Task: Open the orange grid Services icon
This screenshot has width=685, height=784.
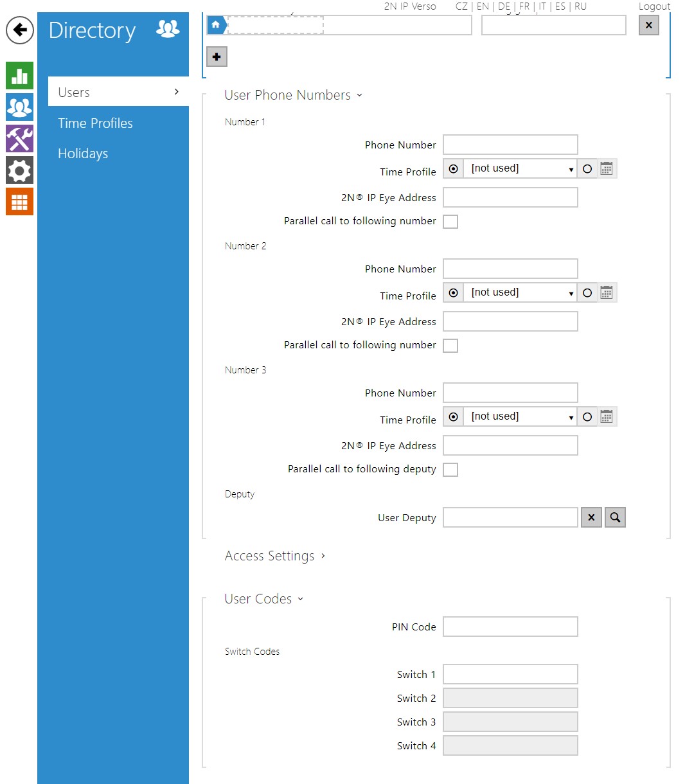Action: [19, 202]
